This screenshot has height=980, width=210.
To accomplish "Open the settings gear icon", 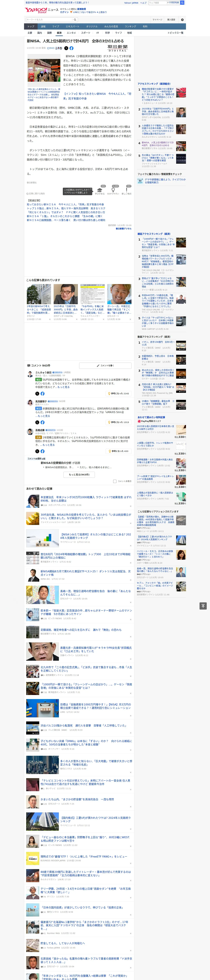I will [x=182, y=20].
